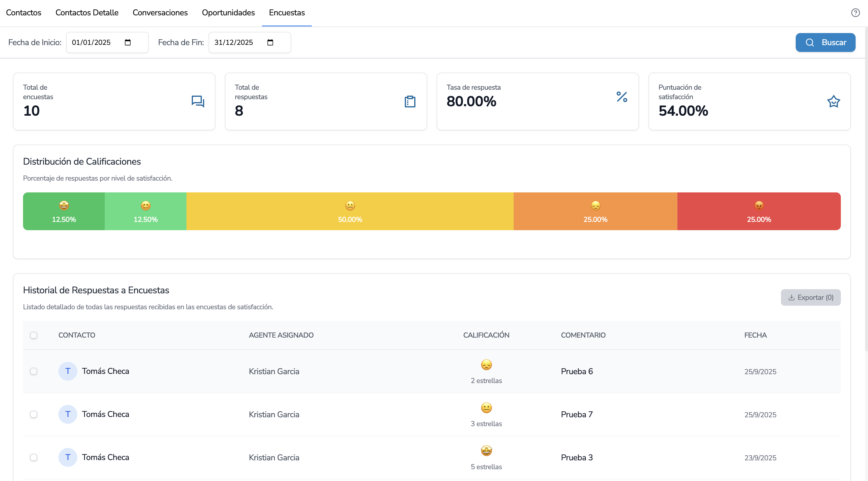Check the checkbox for Prueba 7 row
The height and width of the screenshot is (481, 868).
34,414
